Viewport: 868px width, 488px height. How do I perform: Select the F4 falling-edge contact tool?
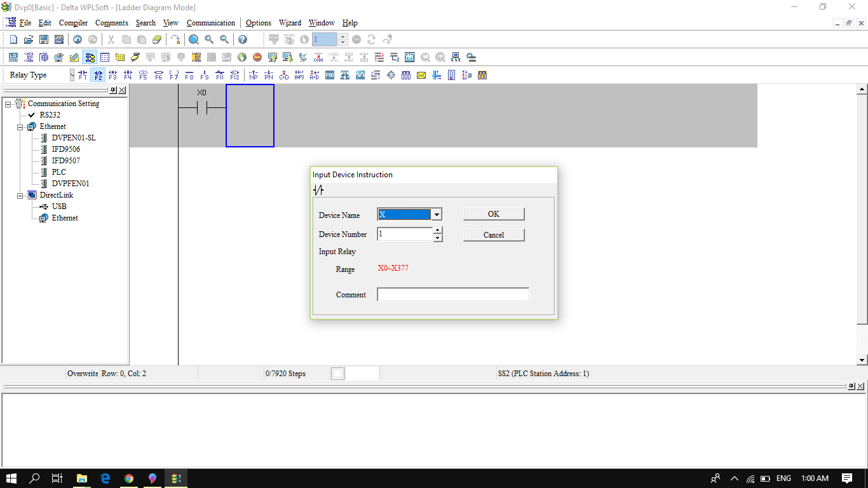(128, 75)
